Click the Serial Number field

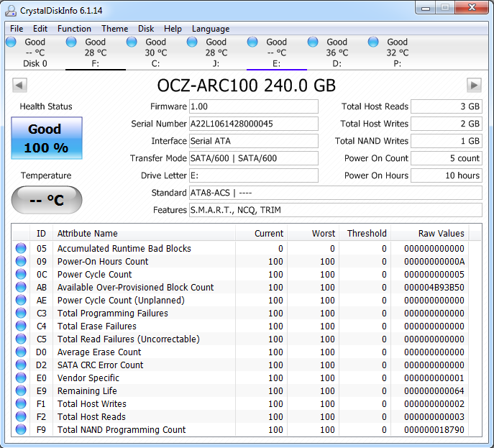(253, 124)
